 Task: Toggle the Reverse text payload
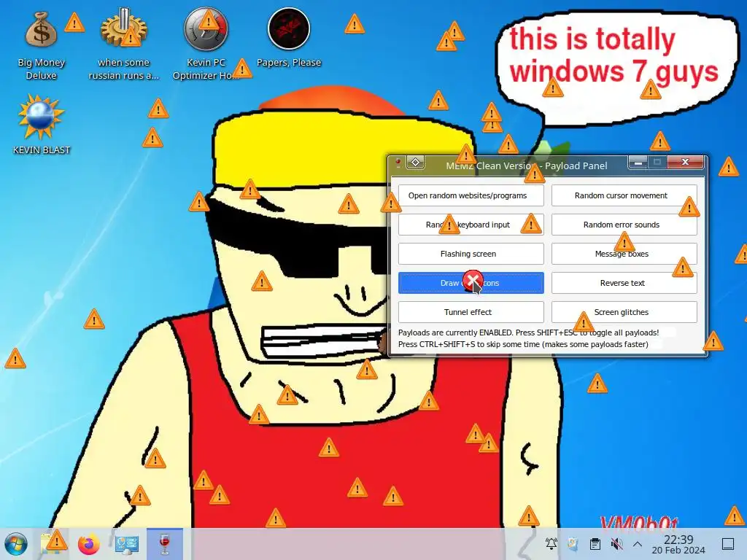[624, 283]
